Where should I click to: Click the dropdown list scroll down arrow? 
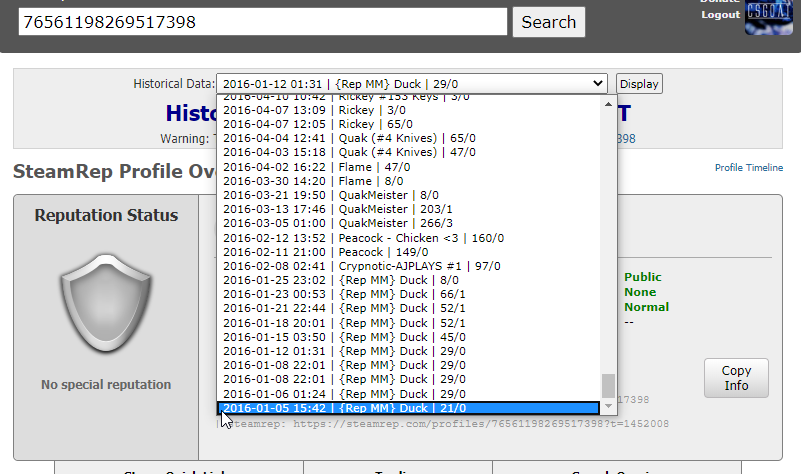click(608, 406)
